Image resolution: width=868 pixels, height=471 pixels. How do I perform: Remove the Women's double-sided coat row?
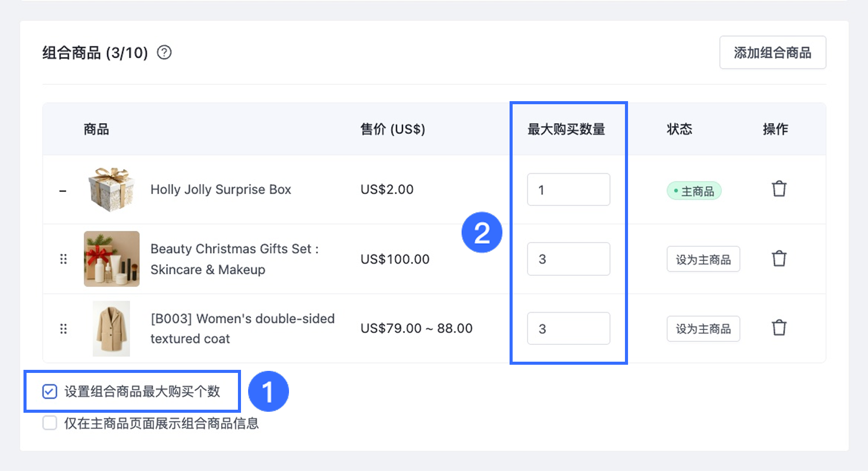[779, 328]
